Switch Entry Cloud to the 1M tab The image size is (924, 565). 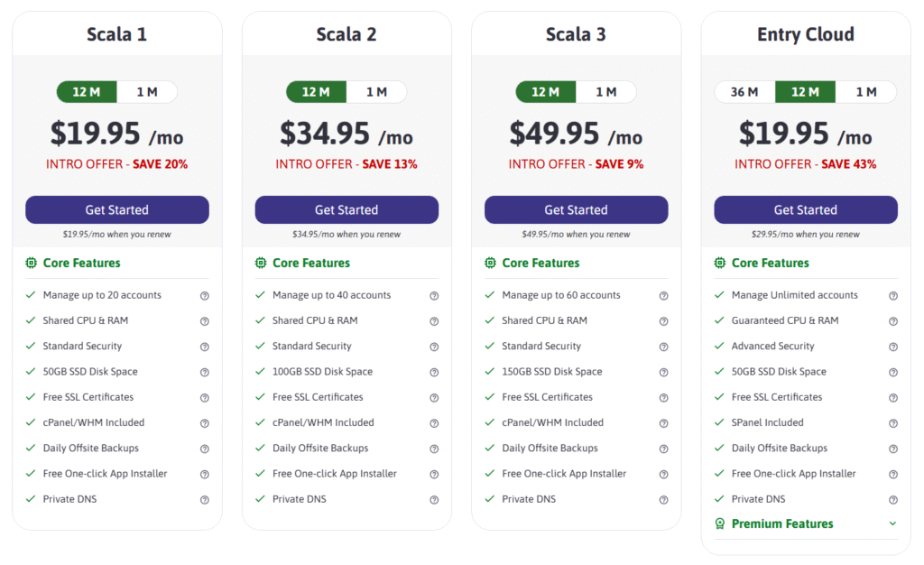click(x=865, y=91)
